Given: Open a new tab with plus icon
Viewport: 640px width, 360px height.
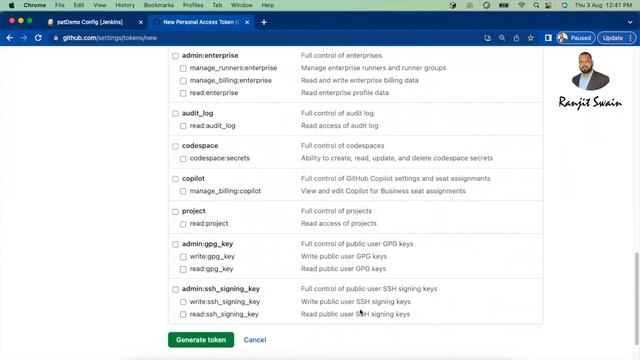Looking at the screenshot, I should click(264, 22).
